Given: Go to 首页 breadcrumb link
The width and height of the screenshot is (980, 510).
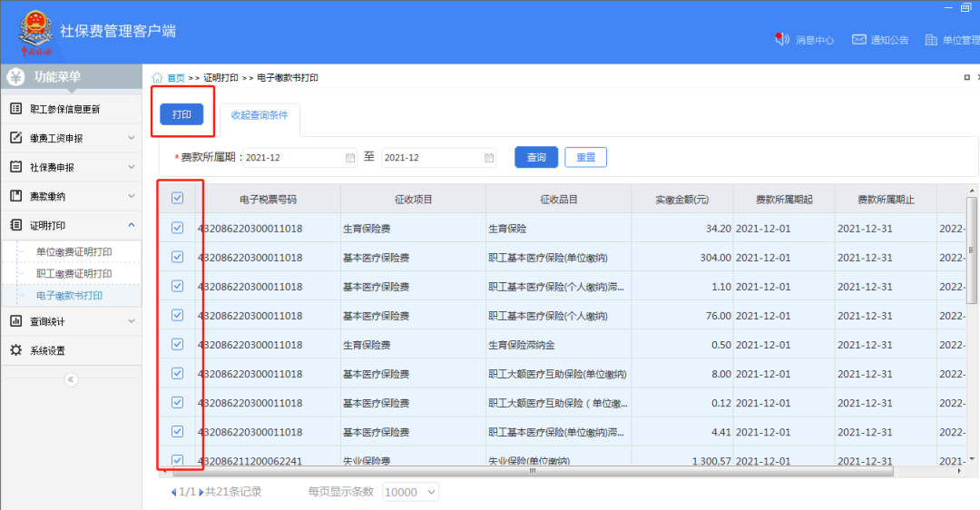Looking at the screenshot, I should (x=176, y=78).
